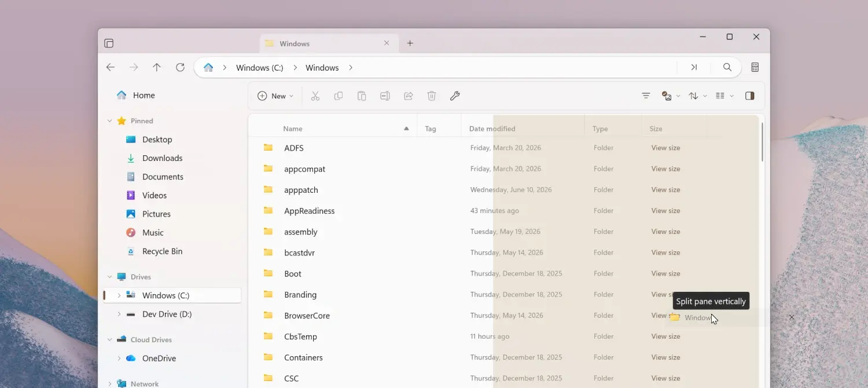Image resolution: width=868 pixels, height=388 pixels.
Task: Click Windows (C:) breadcrumb segment
Action: pos(260,68)
